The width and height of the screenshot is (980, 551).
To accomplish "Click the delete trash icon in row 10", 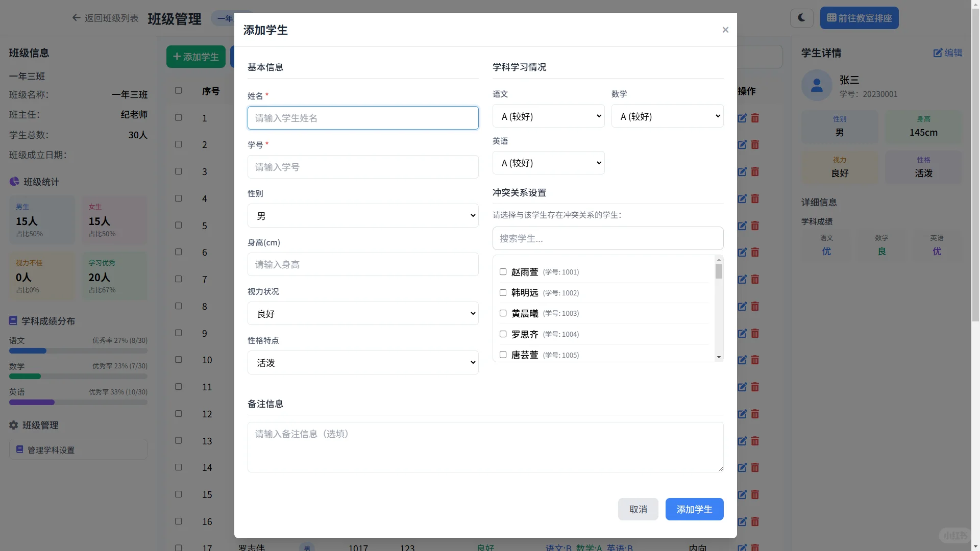I will (755, 360).
